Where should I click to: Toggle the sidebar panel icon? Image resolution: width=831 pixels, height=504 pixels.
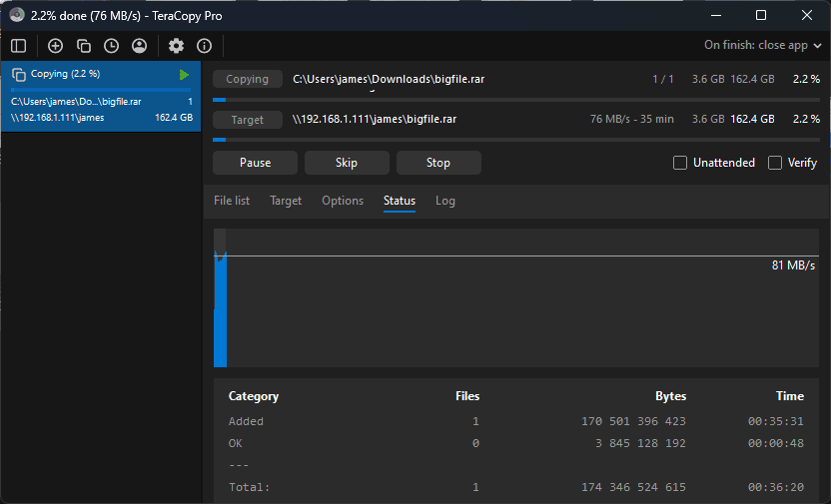18,46
